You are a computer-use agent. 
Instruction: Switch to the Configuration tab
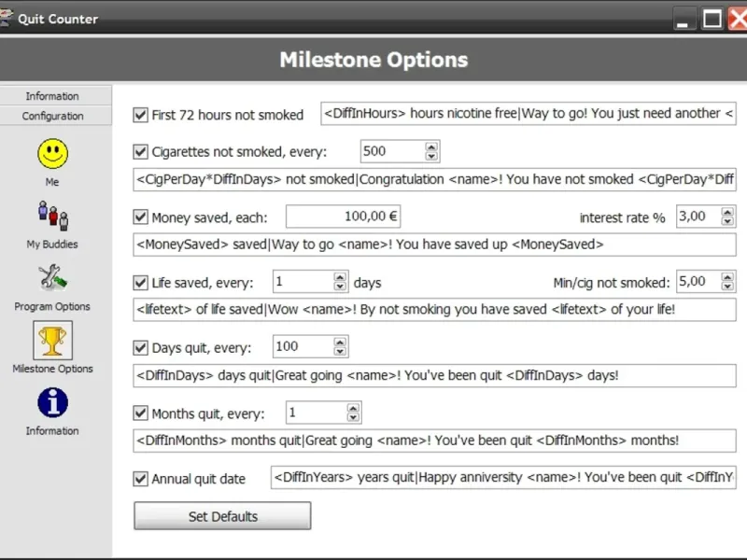coord(53,116)
